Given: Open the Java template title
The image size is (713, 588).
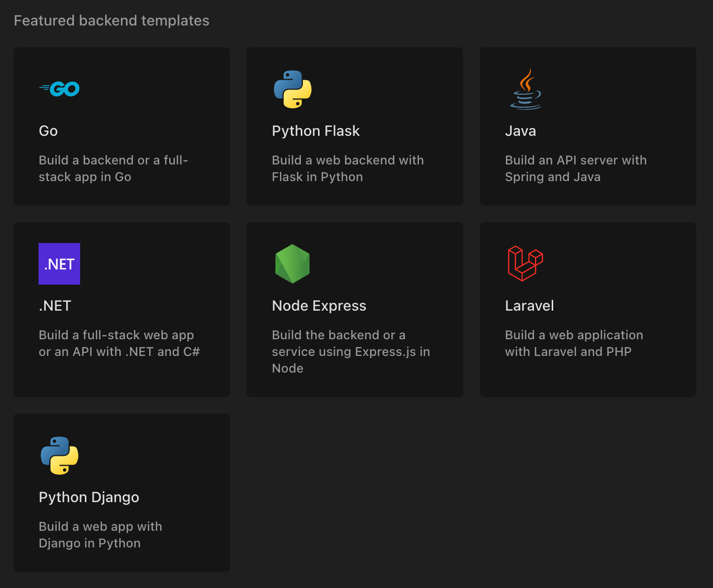Looking at the screenshot, I should (520, 131).
